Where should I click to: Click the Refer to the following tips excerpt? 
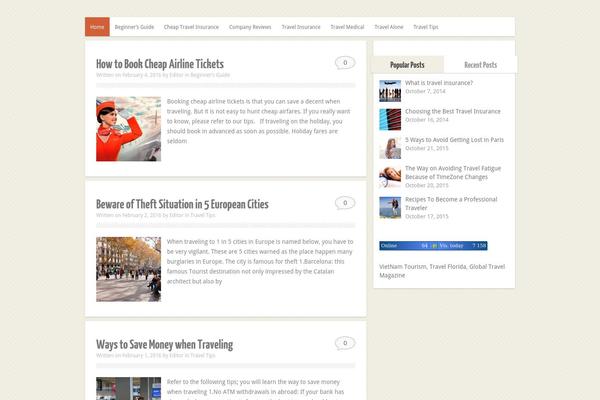(x=256, y=389)
